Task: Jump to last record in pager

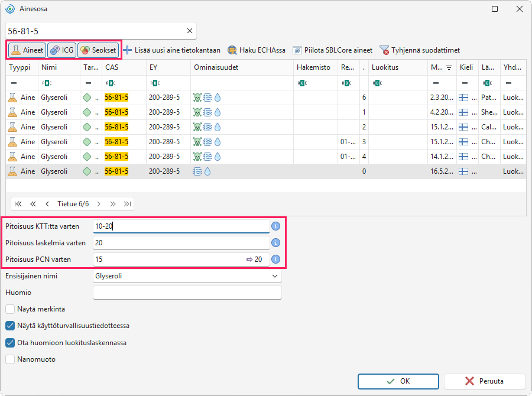Action: tap(127, 204)
